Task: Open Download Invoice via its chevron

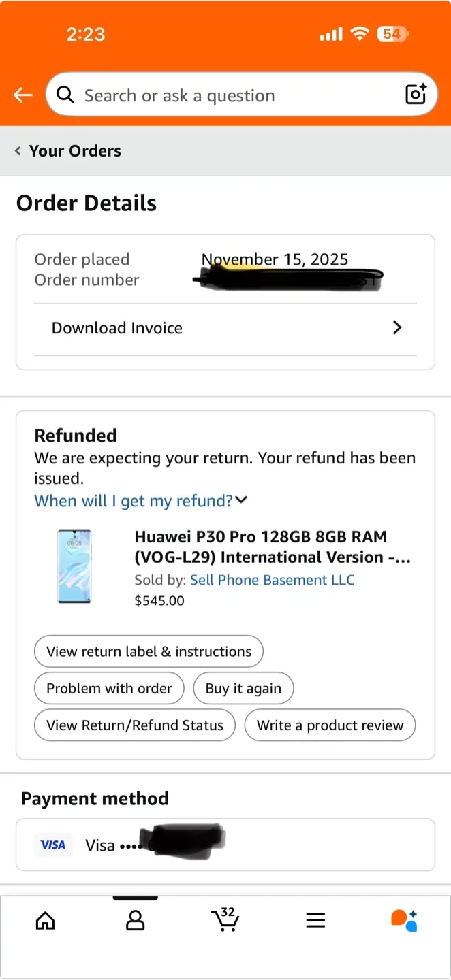Action: (x=397, y=327)
